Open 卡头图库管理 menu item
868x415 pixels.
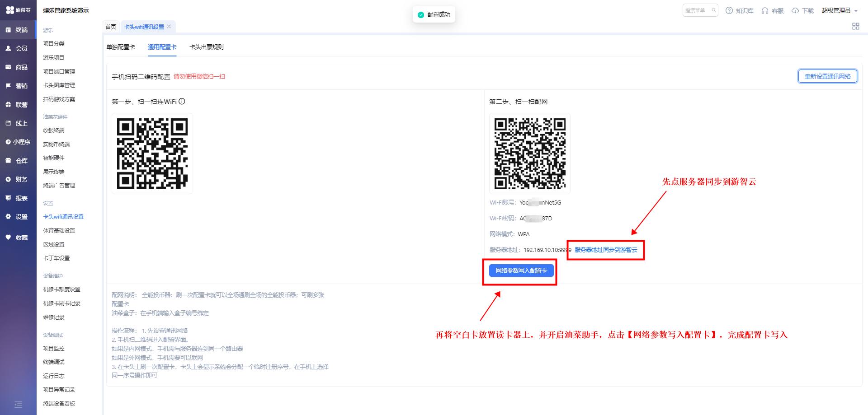click(59, 85)
